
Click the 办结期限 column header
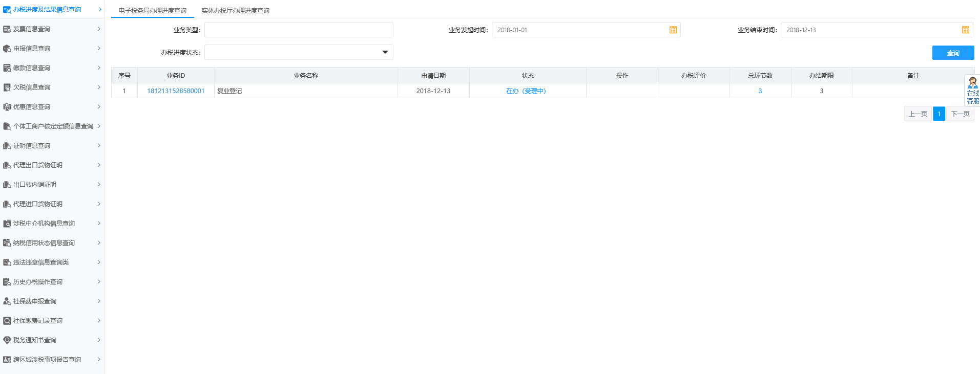tap(822, 76)
